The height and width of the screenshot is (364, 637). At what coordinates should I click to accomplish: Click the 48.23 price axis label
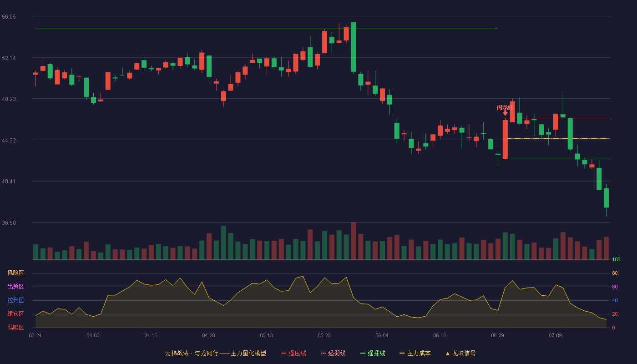9,99
